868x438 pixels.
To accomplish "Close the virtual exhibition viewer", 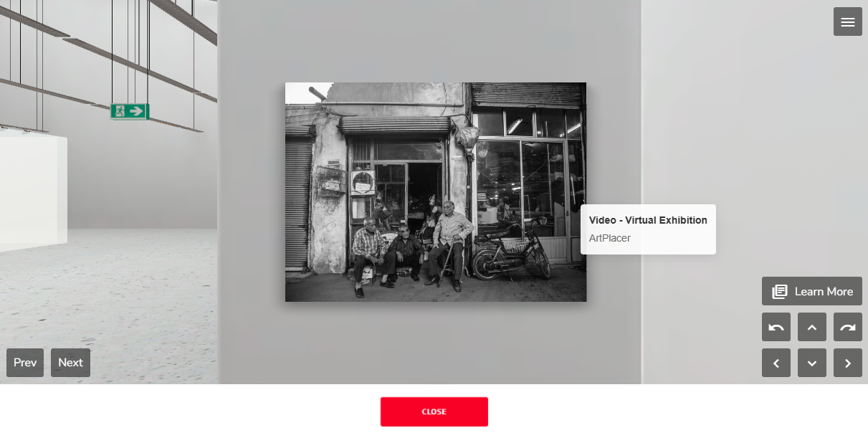I will click(434, 411).
